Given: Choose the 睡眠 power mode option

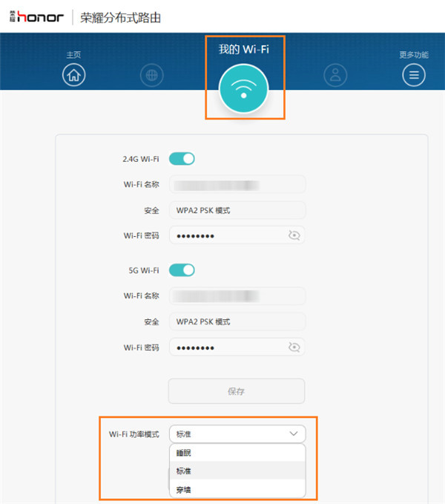Looking at the screenshot, I should pyautogui.click(x=237, y=453).
